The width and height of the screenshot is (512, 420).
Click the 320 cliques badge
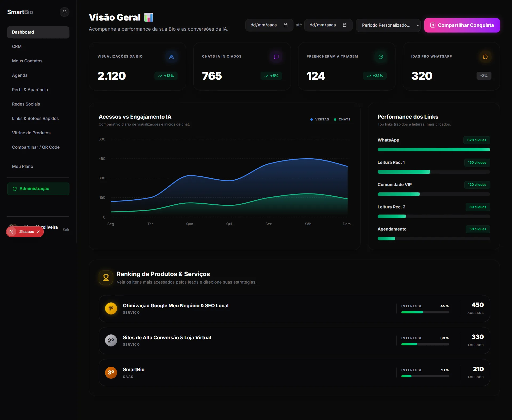[477, 140]
